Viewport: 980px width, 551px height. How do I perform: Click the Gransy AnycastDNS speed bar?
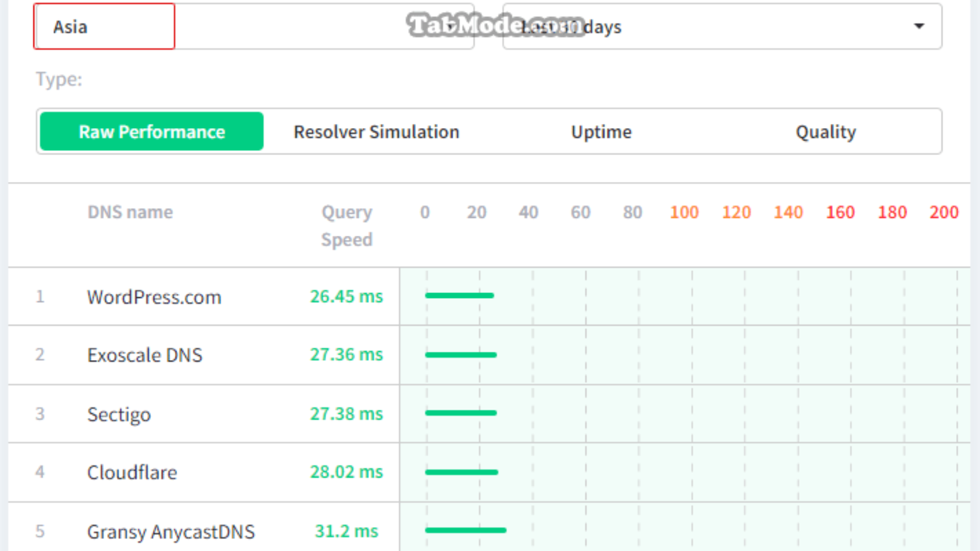tap(465, 531)
